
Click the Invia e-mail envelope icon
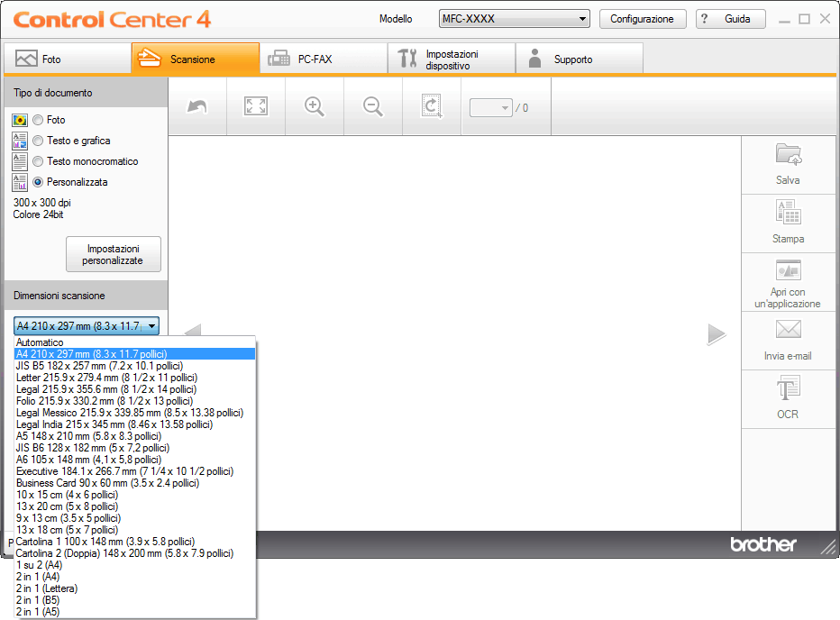[x=788, y=329]
